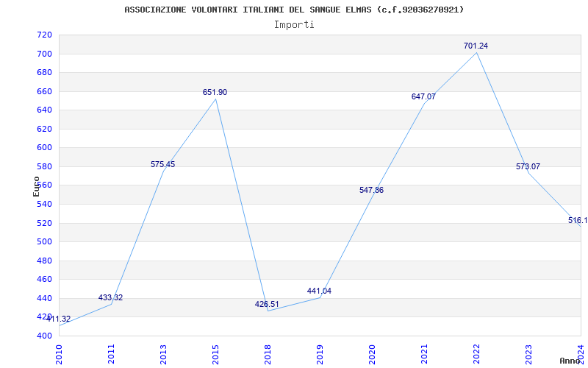The image size is (588, 368).
Task: Click the 2013 year axis label
Action: pyautogui.click(x=163, y=354)
